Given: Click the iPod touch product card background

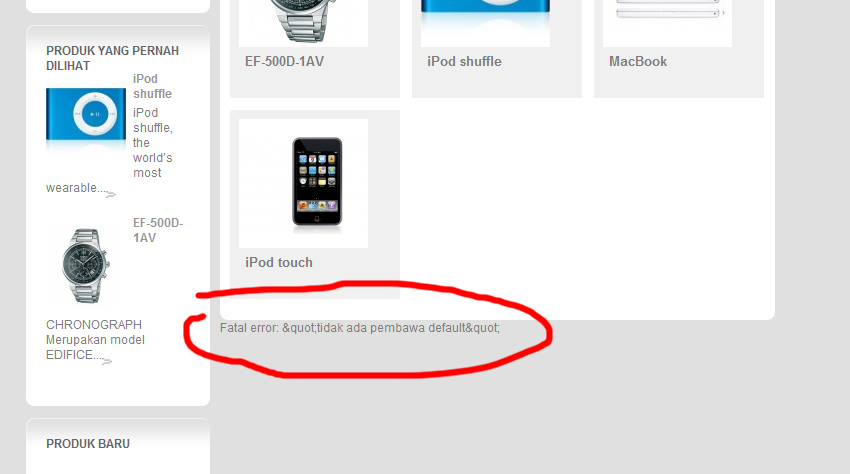Looking at the screenshot, I should tap(315, 204).
